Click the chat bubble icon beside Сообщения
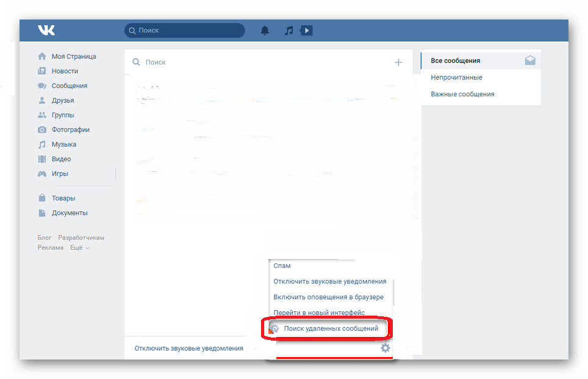 (x=42, y=86)
